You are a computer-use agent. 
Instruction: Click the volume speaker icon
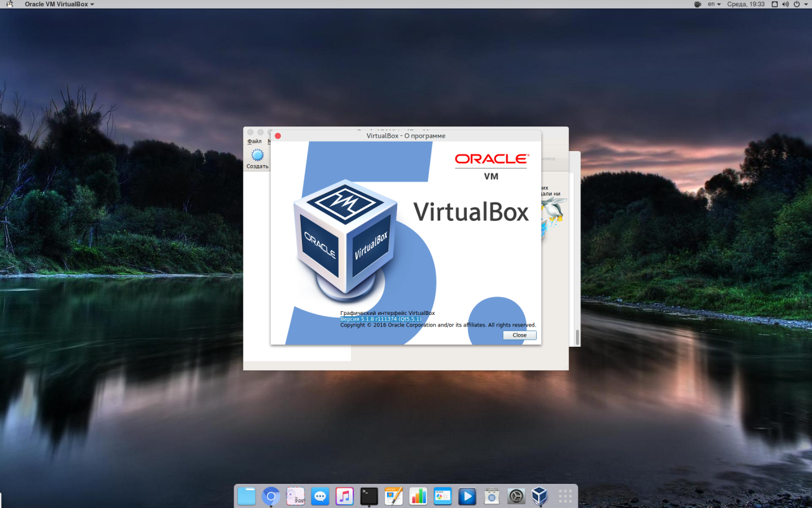(x=785, y=4)
